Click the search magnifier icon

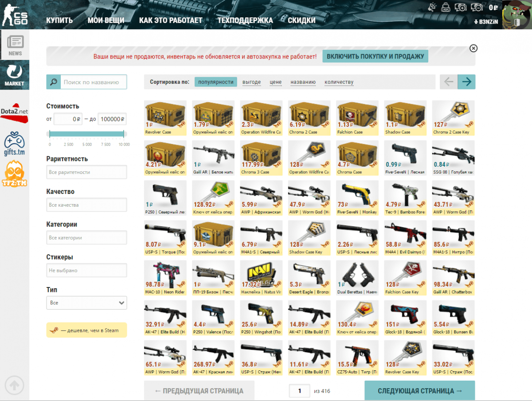53,82
